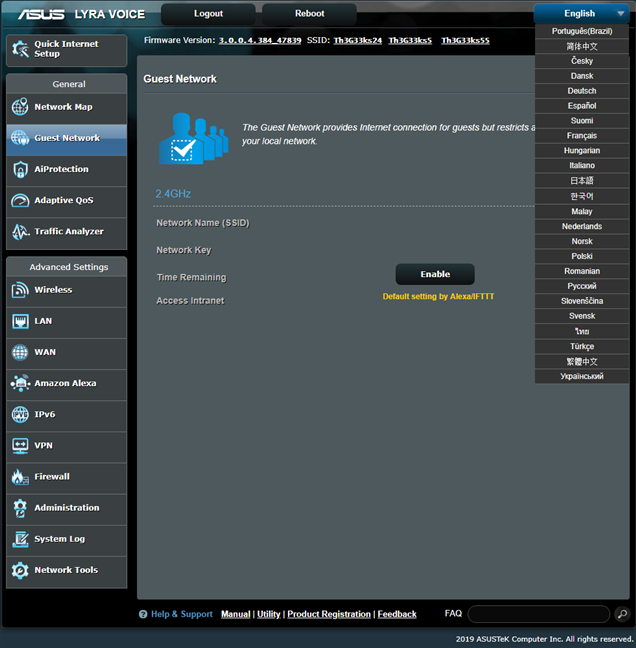Screen dimensions: 636x648
Task: Click the Adaptive QoS gauge icon
Action: [20, 200]
